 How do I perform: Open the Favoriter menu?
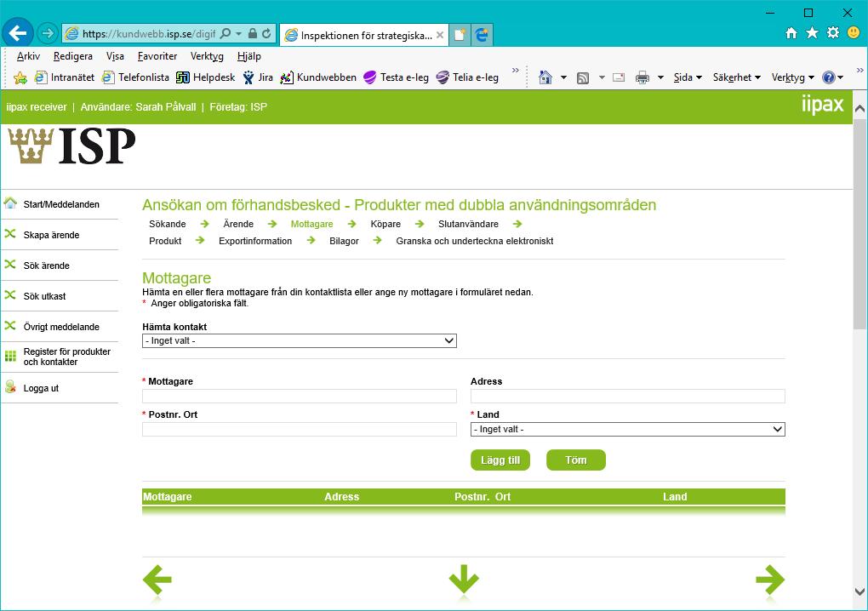point(157,56)
